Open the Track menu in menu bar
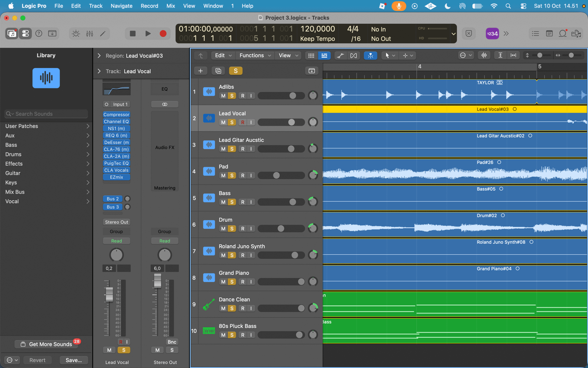The height and width of the screenshot is (368, 588). [96, 6]
